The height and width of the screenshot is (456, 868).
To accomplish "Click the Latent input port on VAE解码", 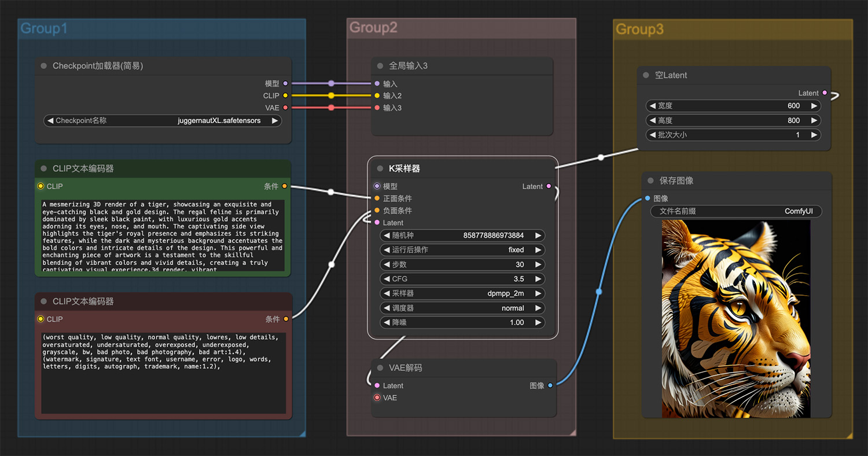I will [x=377, y=385].
